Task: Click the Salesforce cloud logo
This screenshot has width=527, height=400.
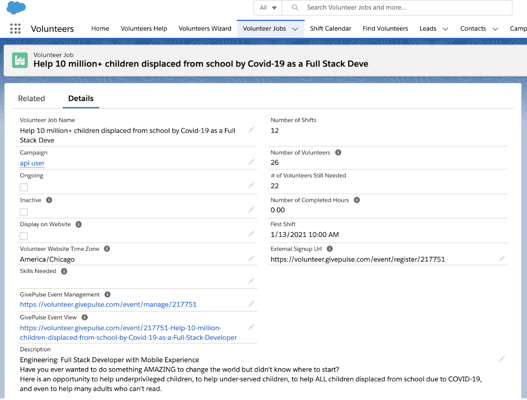Action: point(16,7)
